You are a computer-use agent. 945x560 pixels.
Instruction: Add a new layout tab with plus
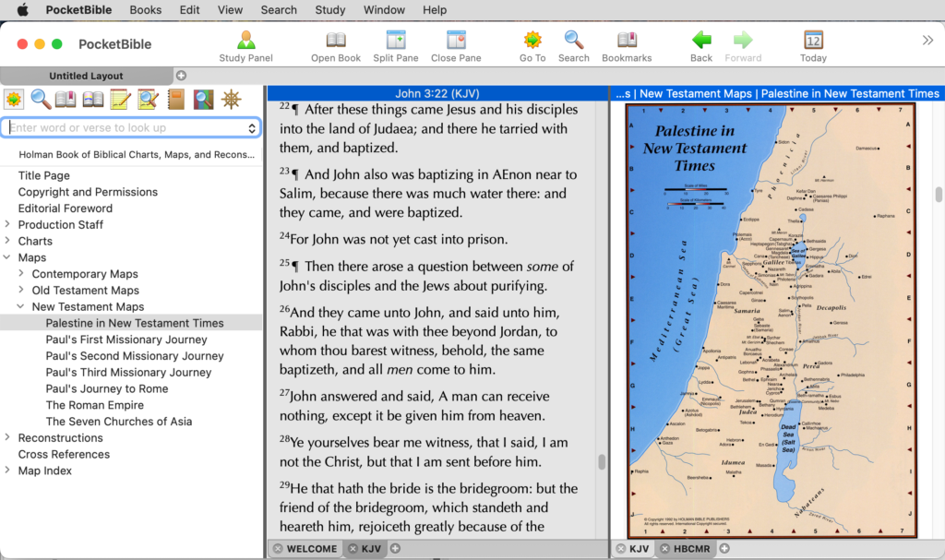(181, 76)
